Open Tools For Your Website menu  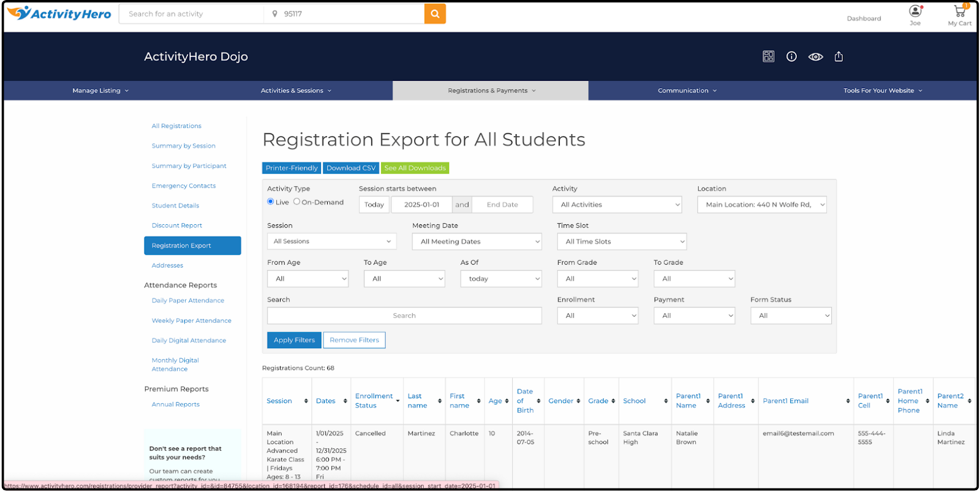(x=883, y=91)
